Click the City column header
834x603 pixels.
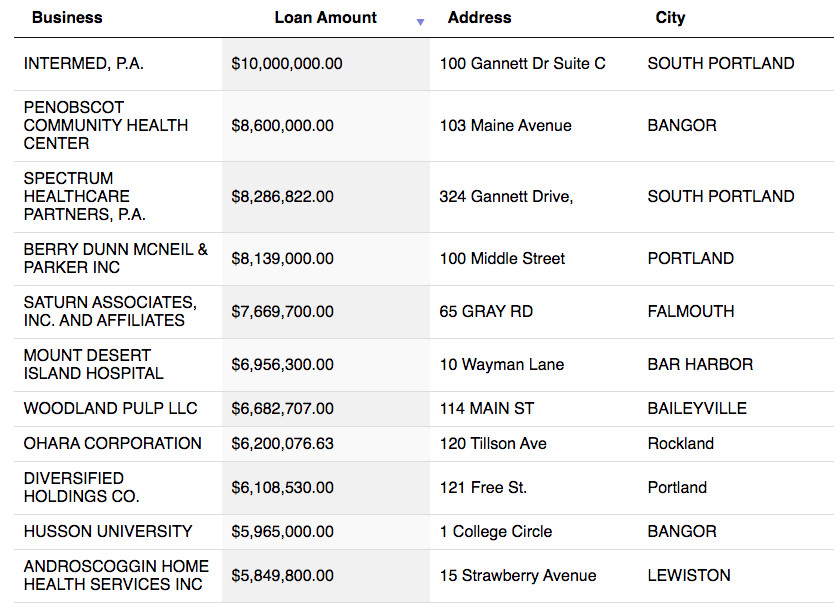(670, 18)
